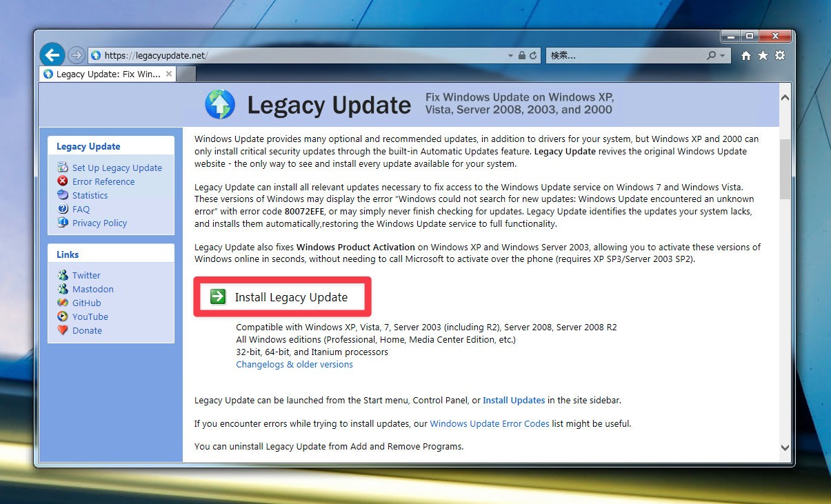Click into the search input field
Viewport: 831px width, 504px height.
624,56
